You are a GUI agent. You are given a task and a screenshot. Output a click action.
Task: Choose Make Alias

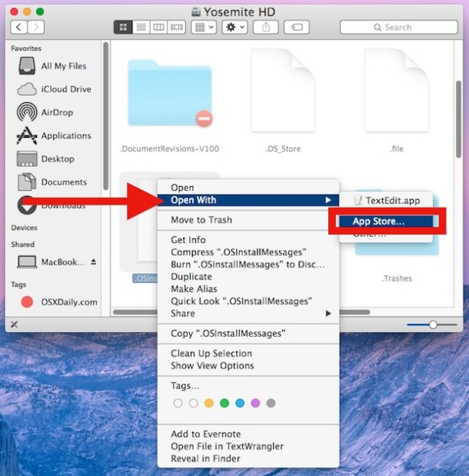[x=248, y=288]
